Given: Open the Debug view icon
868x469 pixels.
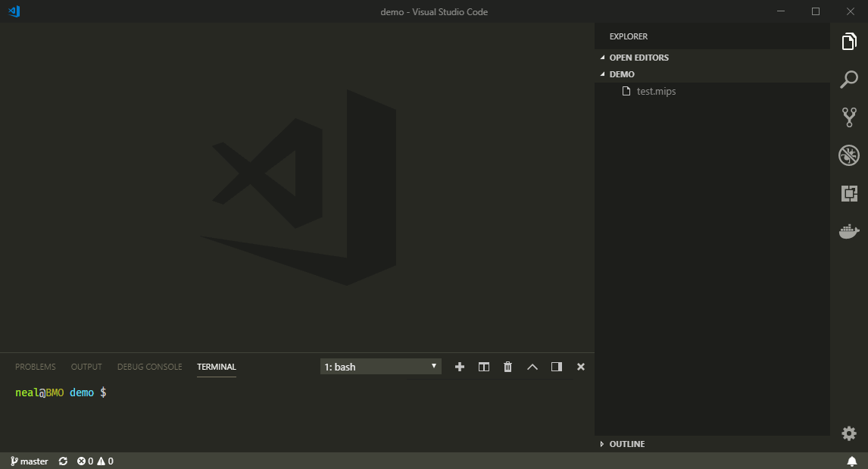Looking at the screenshot, I should click(848, 155).
